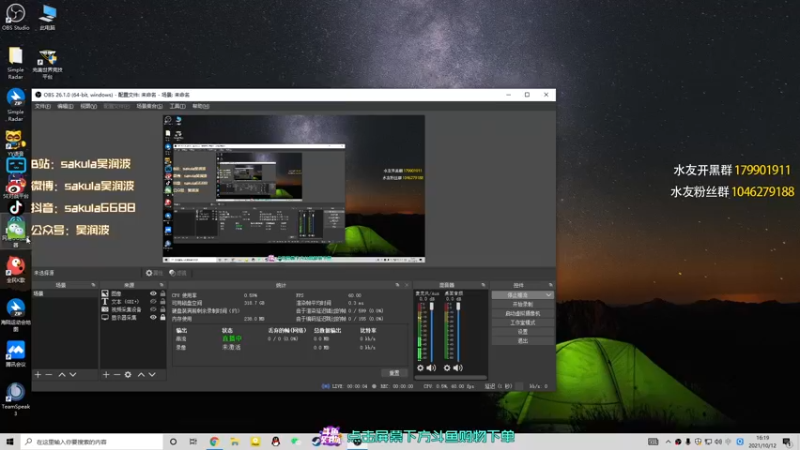Move the scene down with the arrow

73,374
